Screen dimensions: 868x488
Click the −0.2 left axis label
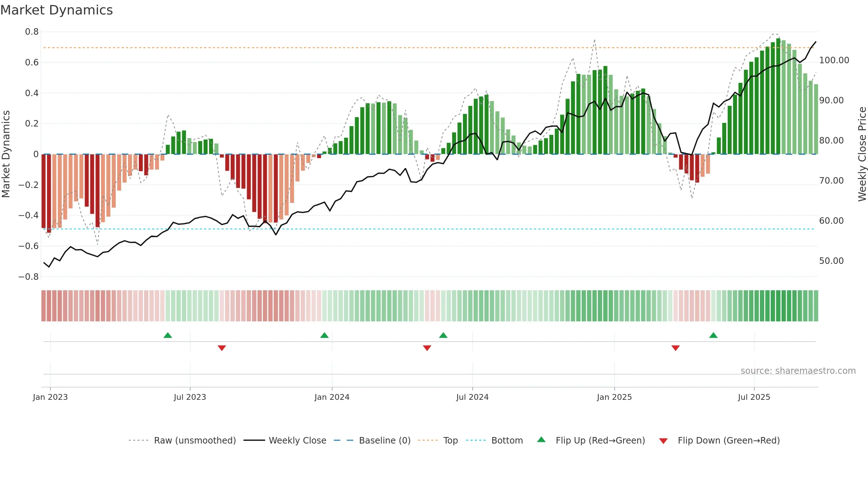(29, 185)
